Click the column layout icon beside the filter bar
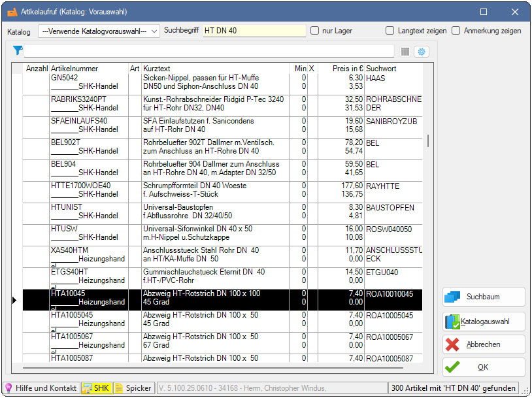This screenshot has height=398, width=532. pos(405,52)
